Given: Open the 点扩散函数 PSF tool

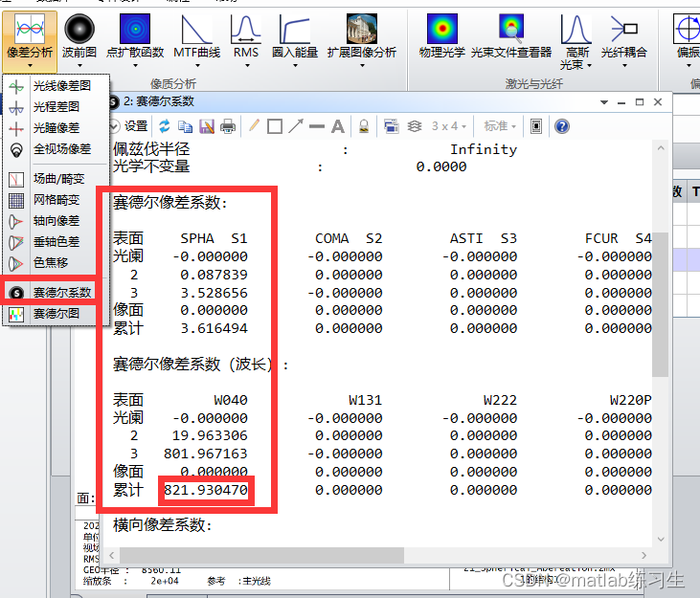Looking at the screenshot, I should click(x=135, y=41).
